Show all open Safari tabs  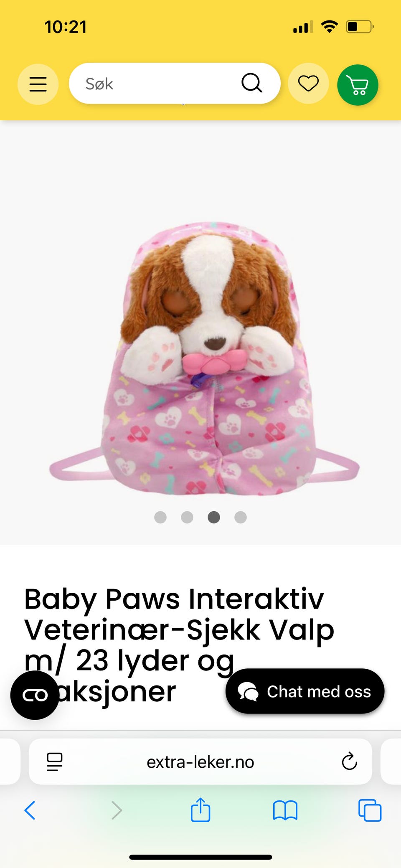click(370, 810)
